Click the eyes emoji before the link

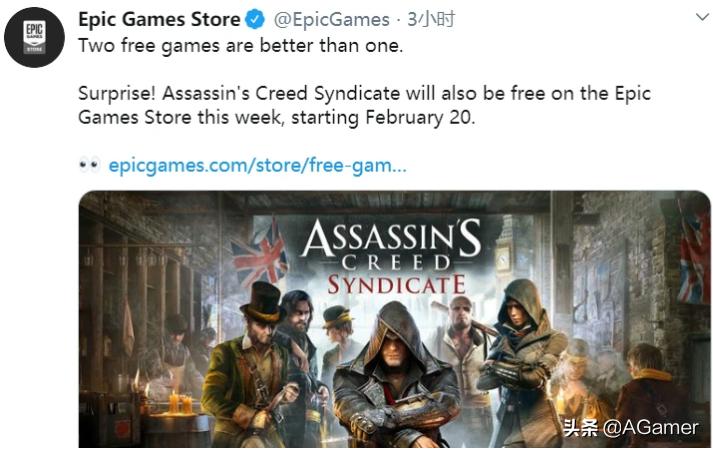click(x=89, y=165)
